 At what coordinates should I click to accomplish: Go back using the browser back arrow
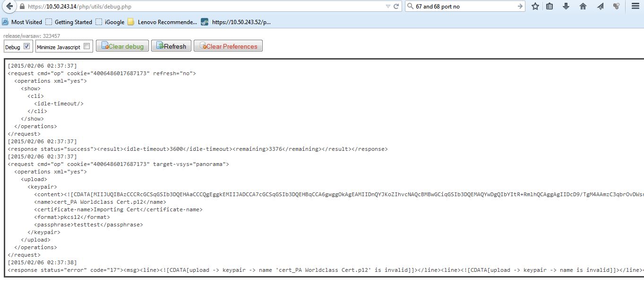[9, 7]
